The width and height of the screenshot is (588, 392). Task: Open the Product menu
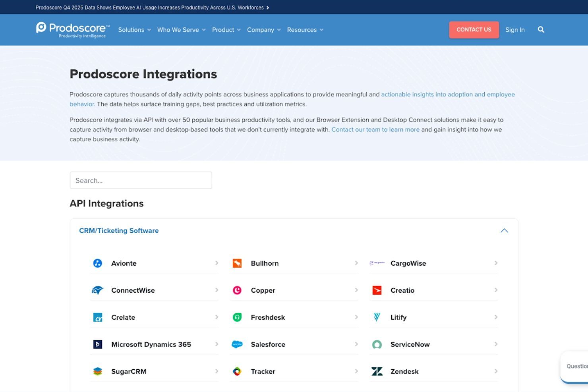[226, 30]
